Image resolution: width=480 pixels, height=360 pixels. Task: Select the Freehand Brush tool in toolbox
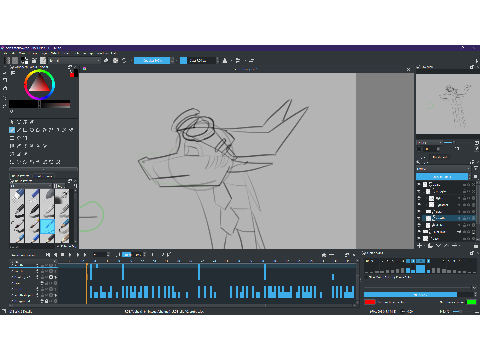pos(12,130)
